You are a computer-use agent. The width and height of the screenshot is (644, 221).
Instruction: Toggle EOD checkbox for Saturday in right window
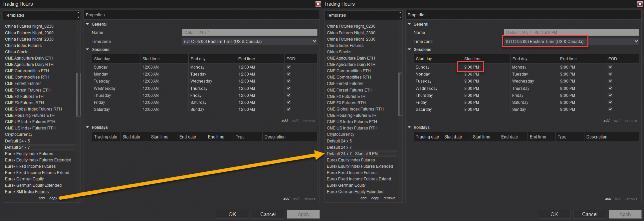tap(611, 109)
